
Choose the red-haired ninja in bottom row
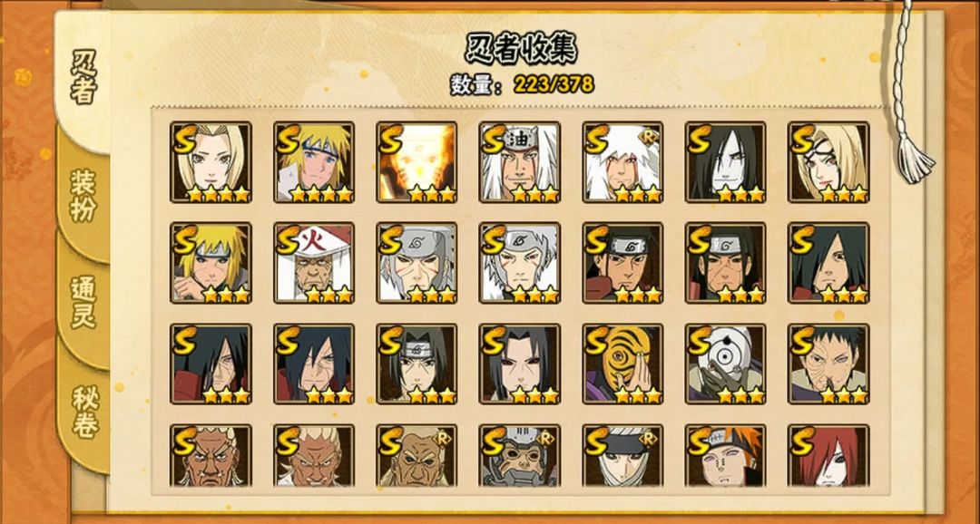[x=828, y=456]
